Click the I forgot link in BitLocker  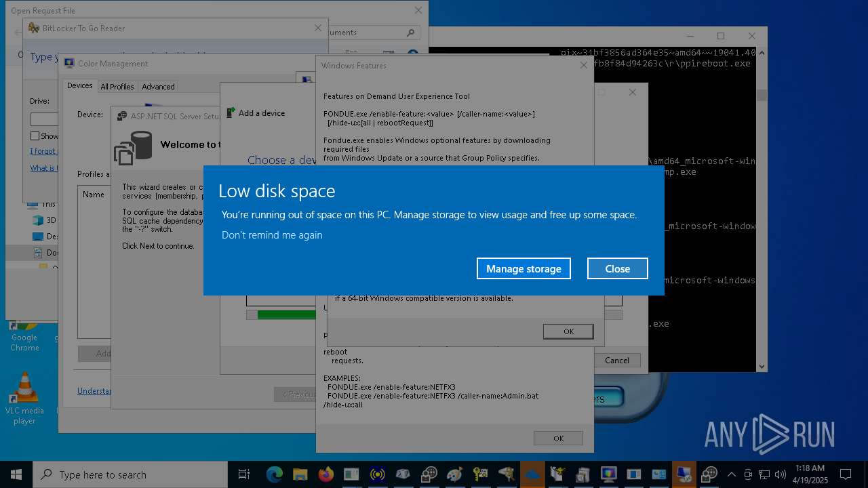(44, 151)
